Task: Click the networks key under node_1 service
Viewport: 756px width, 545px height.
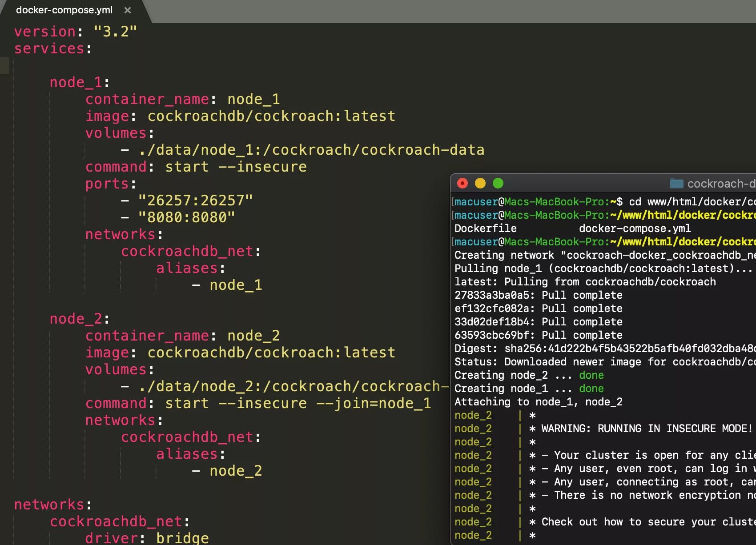Action: 121,234
